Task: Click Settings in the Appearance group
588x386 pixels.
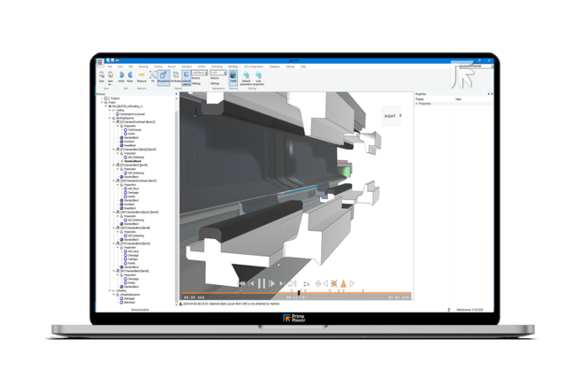Action: click(215, 83)
